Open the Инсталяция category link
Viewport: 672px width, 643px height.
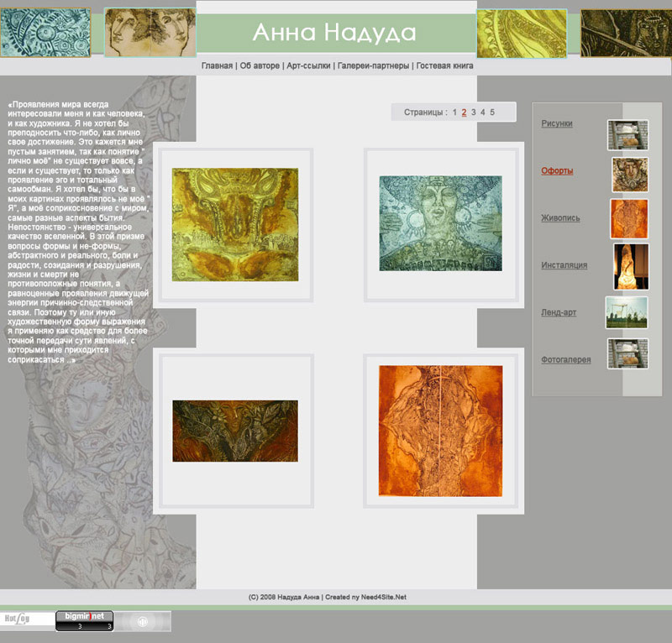[x=564, y=264]
